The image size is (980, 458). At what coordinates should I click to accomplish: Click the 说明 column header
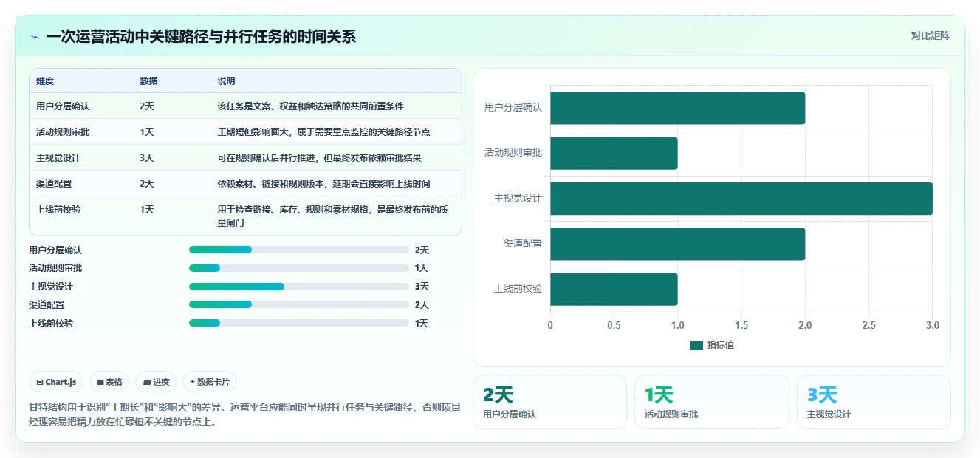(226, 81)
